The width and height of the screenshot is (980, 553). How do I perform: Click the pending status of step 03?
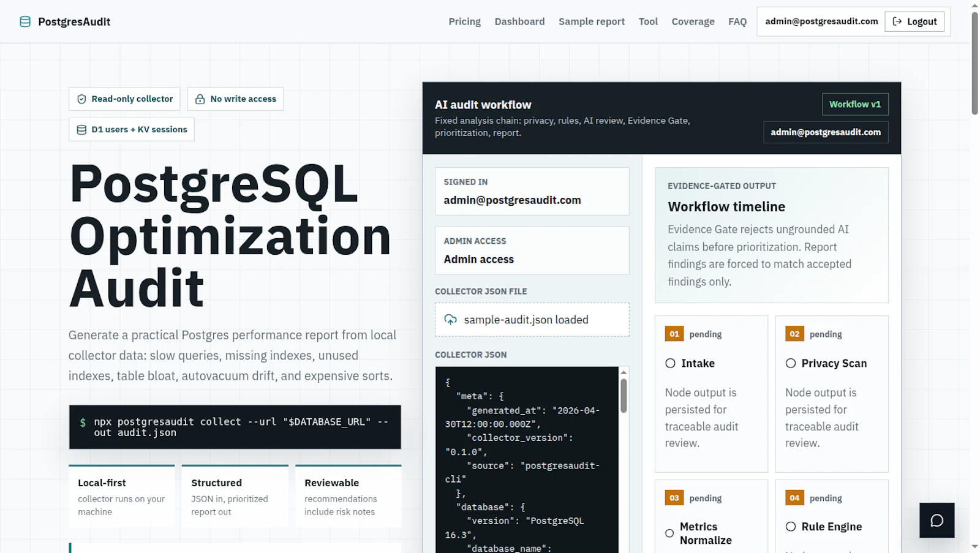coord(705,498)
